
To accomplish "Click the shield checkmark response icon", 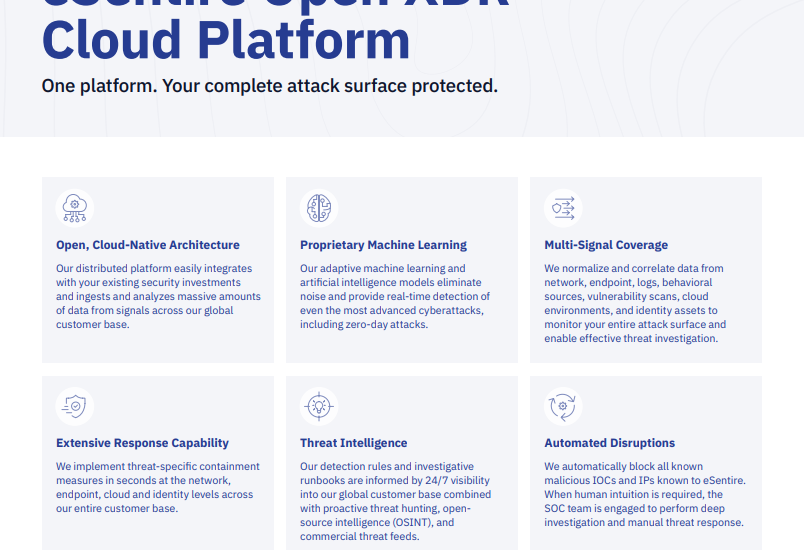I will click(x=75, y=406).
